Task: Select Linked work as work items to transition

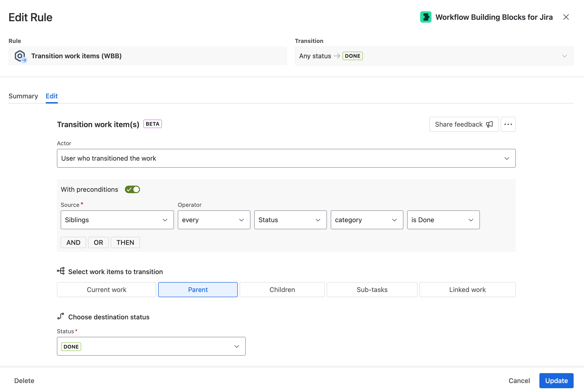Action: [x=467, y=289]
